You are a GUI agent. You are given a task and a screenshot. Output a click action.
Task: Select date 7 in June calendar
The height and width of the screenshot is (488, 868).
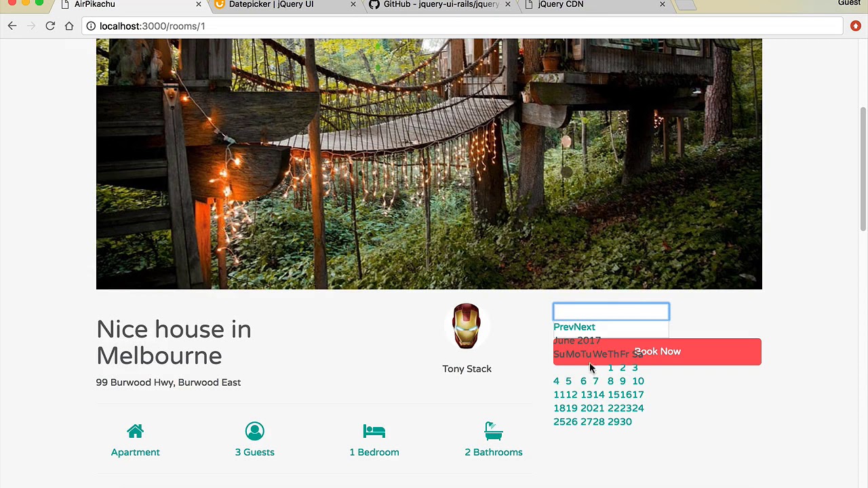(595, 381)
